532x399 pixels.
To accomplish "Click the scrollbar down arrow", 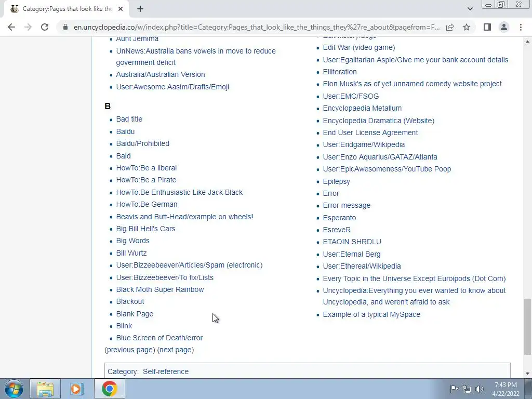I will (527, 374).
